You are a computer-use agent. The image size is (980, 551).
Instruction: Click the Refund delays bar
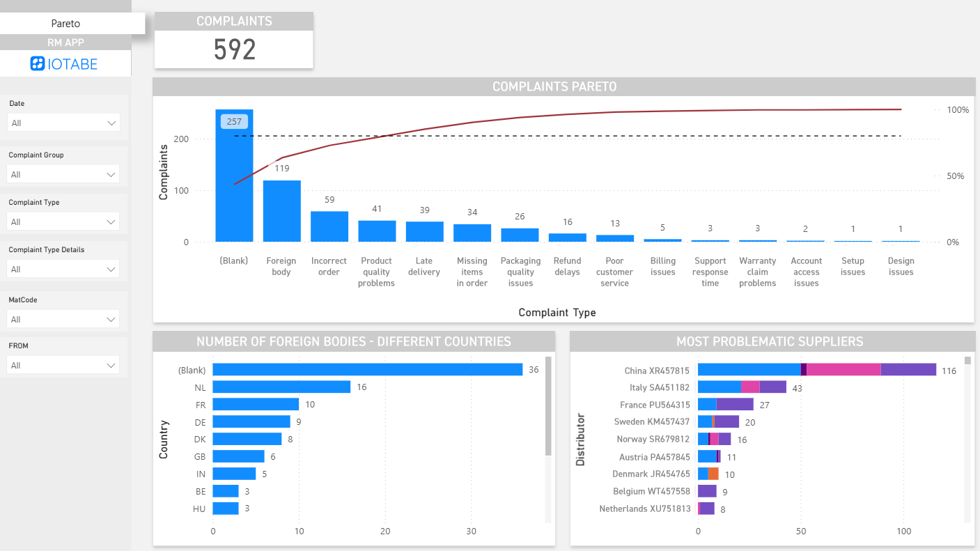(x=567, y=238)
